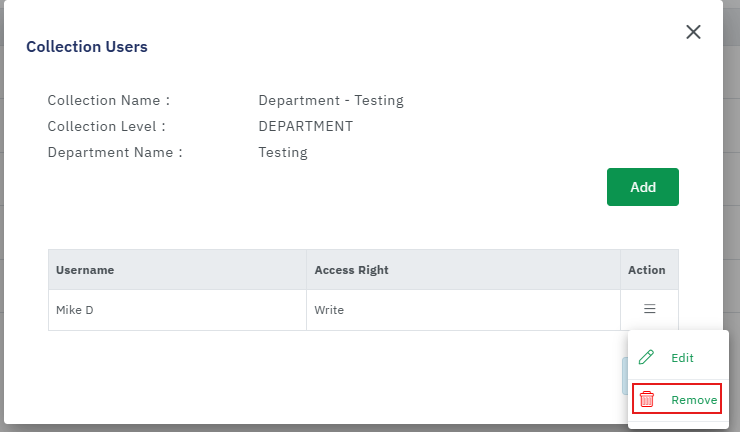This screenshot has height=432, width=740.
Task: Open the action menu for Mike D
Action: [649, 310]
